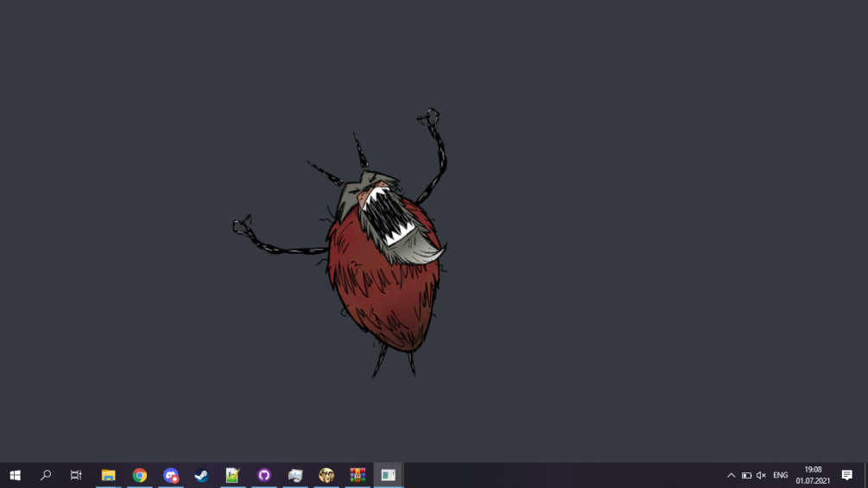Click the taskbar search magnifier icon
Image resolution: width=868 pixels, height=488 pixels.
[x=46, y=475]
